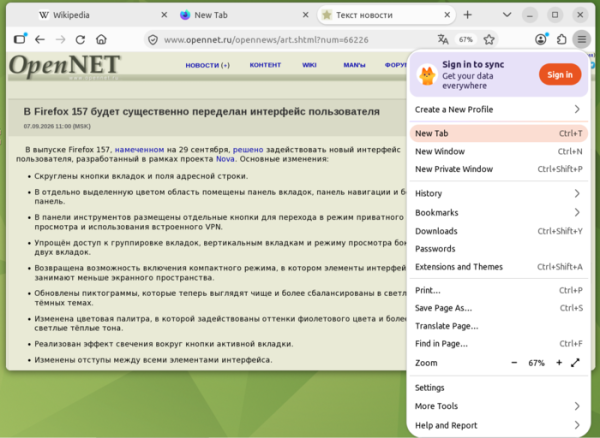The width and height of the screenshot is (600, 438).
Task: Close the hamburger application menu button
Action: pyautogui.click(x=582, y=39)
